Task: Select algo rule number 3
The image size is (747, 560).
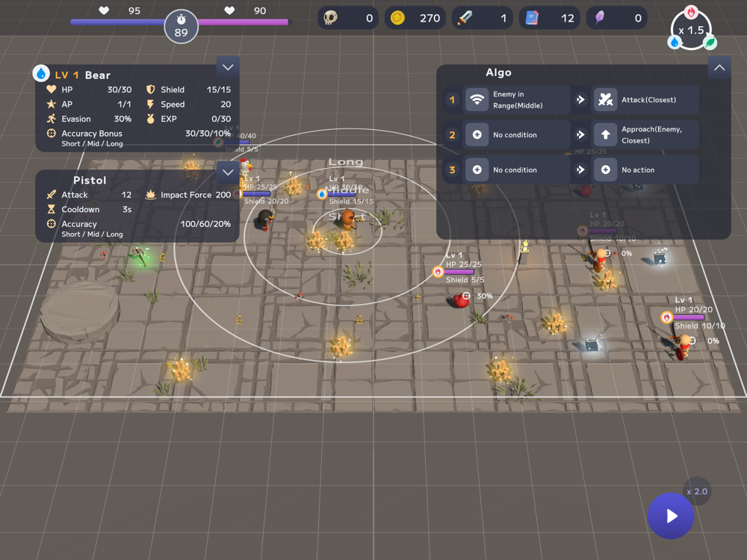Action: [452, 170]
